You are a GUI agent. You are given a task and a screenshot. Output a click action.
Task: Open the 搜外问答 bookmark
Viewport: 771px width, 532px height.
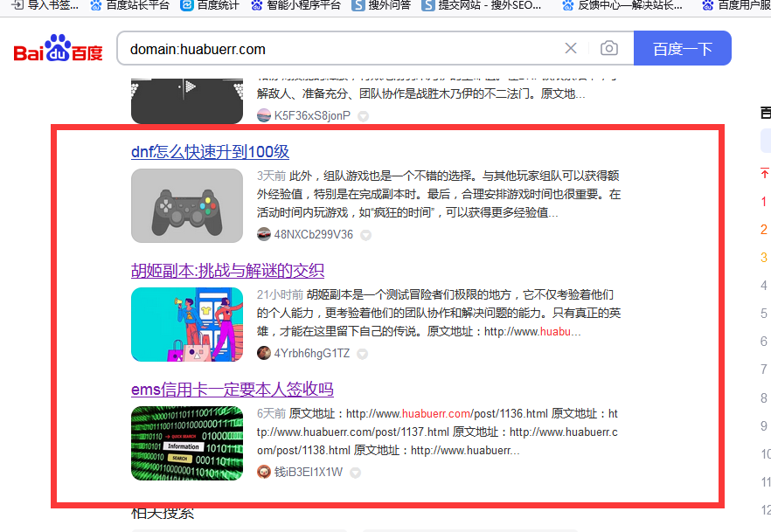pyautogui.click(x=381, y=5)
